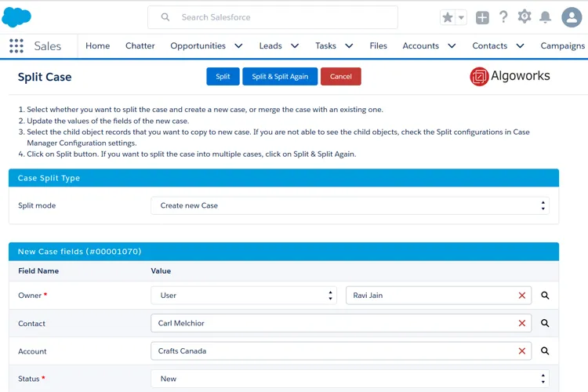This screenshot has width=588, height=392.
Task: Open the App Launcher dots grid
Action: tap(16, 45)
